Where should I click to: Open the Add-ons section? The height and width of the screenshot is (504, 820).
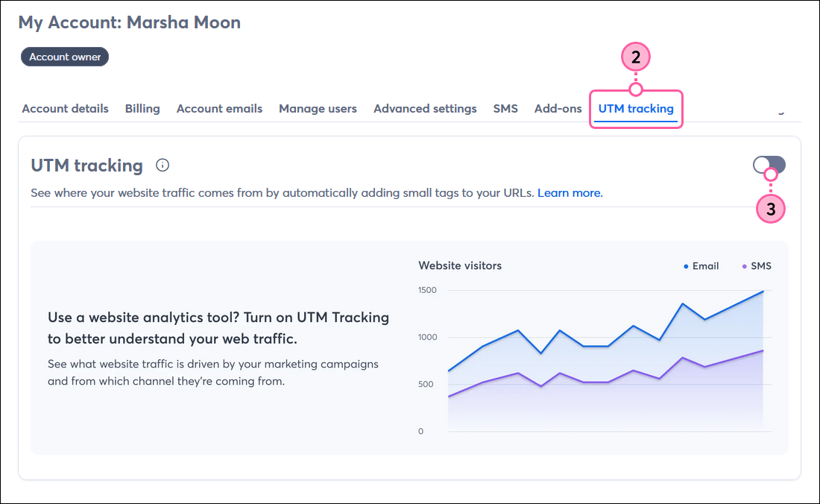(x=558, y=108)
